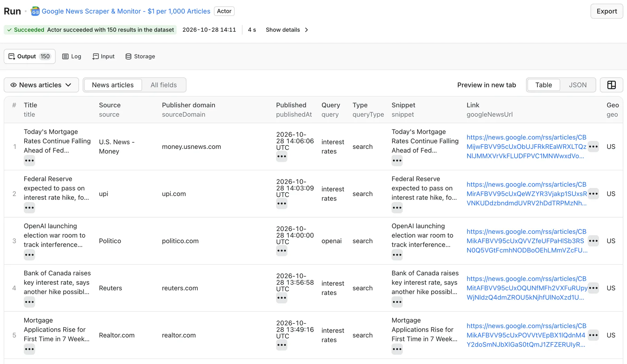Open Google News link for Bank of Canada article
Viewport: 627px width, 364px height.
coord(527,288)
